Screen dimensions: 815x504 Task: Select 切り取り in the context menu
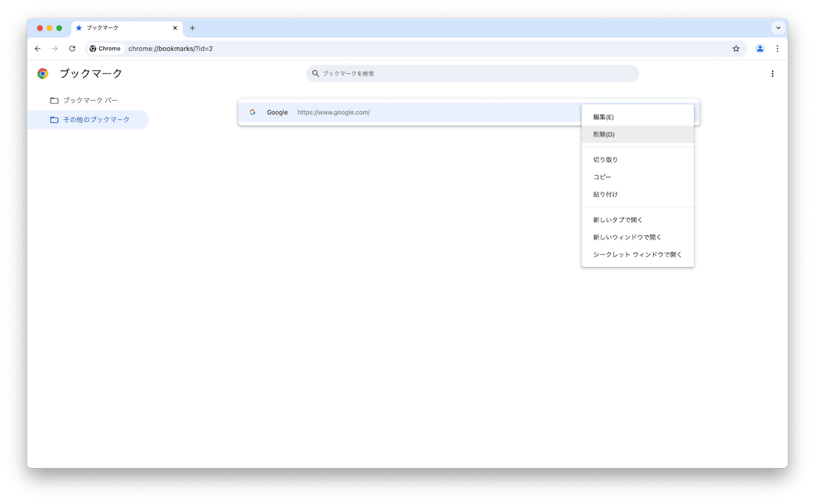(637, 160)
